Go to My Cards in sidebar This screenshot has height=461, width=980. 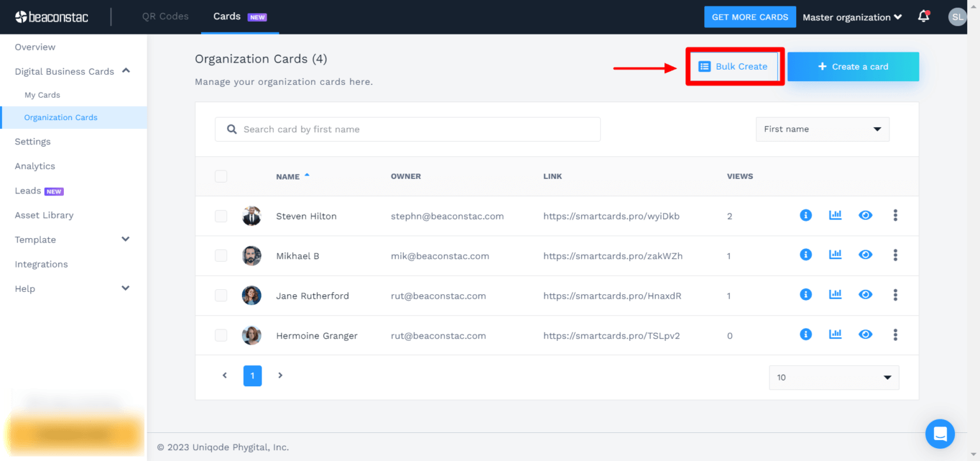[x=42, y=95]
